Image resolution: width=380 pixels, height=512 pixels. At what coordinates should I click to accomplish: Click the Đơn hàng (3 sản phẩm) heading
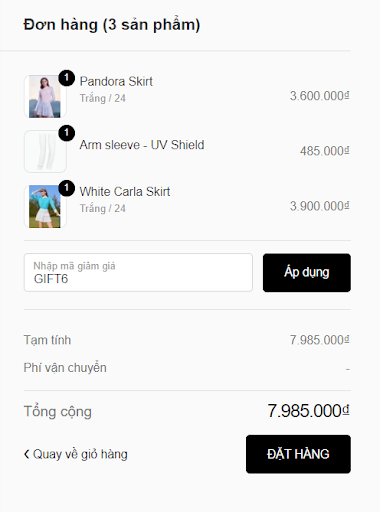pos(112,25)
